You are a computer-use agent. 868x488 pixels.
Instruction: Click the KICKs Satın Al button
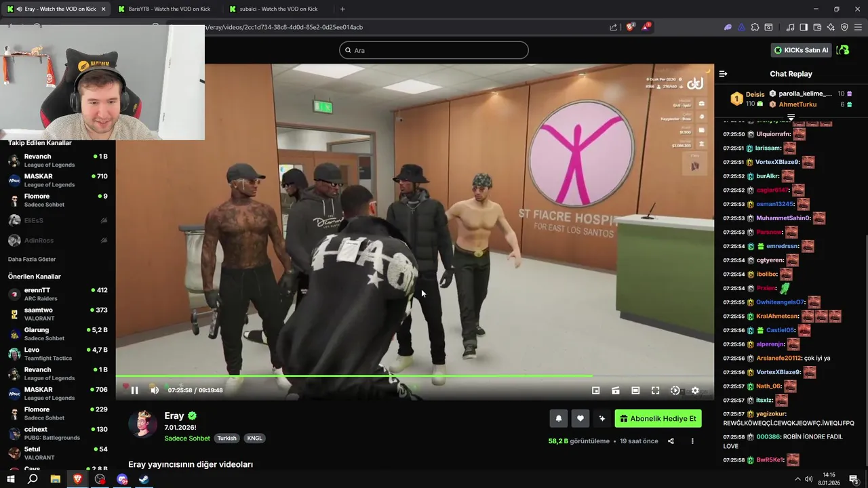(802, 50)
